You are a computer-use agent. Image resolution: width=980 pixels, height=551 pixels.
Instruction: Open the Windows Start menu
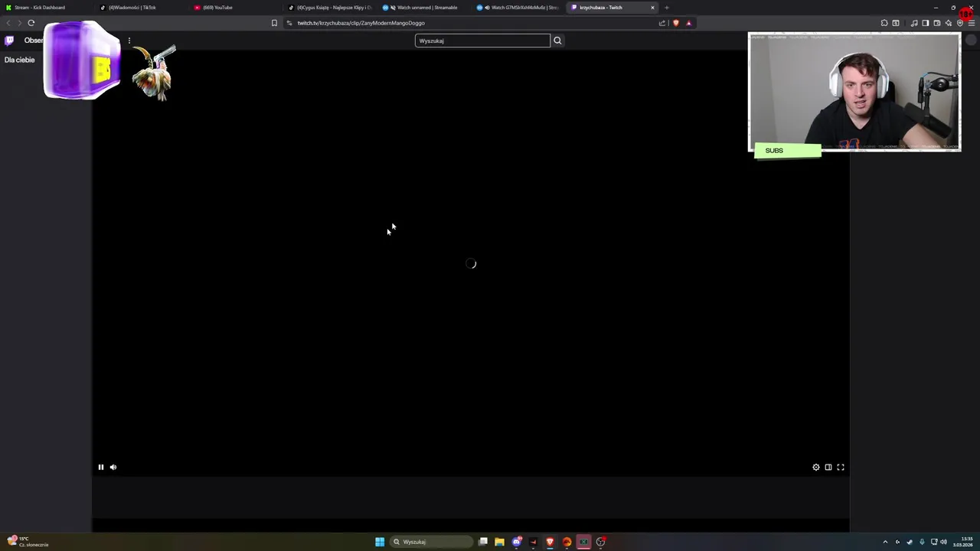click(x=380, y=542)
